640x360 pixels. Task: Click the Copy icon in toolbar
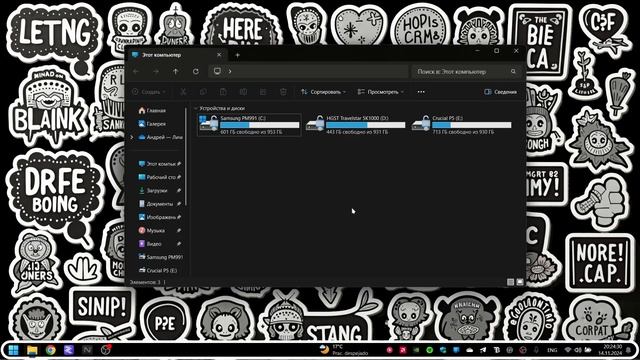point(203,92)
